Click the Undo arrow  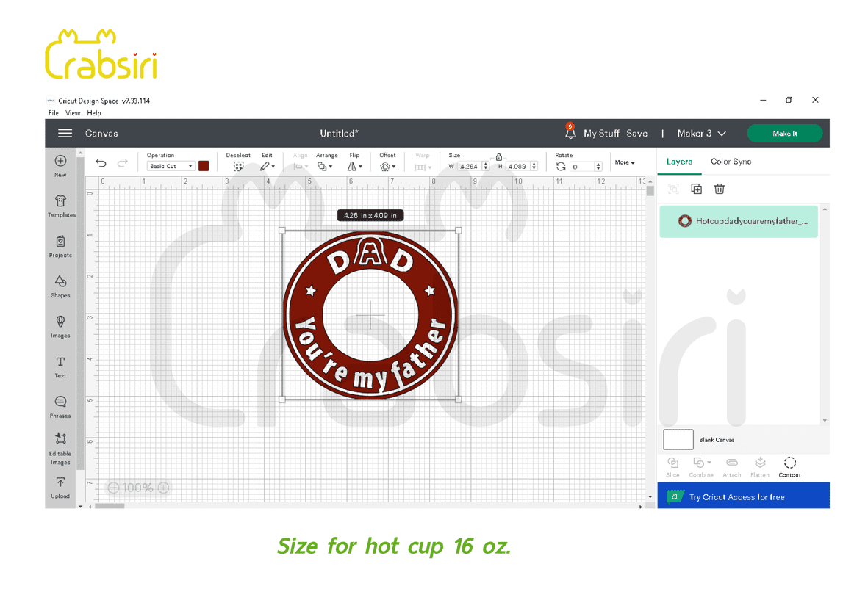101,164
